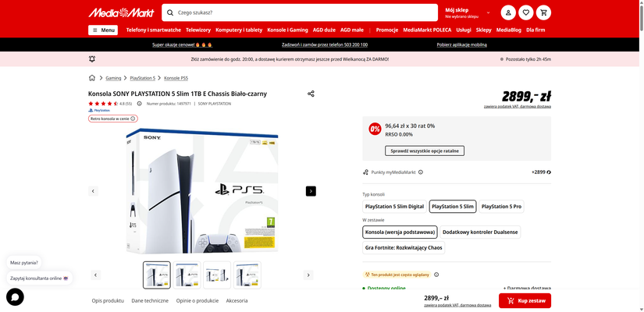Screen dimensions: 644x312
Task: Open Komputery i tablety category
Action: pos(239,30)
